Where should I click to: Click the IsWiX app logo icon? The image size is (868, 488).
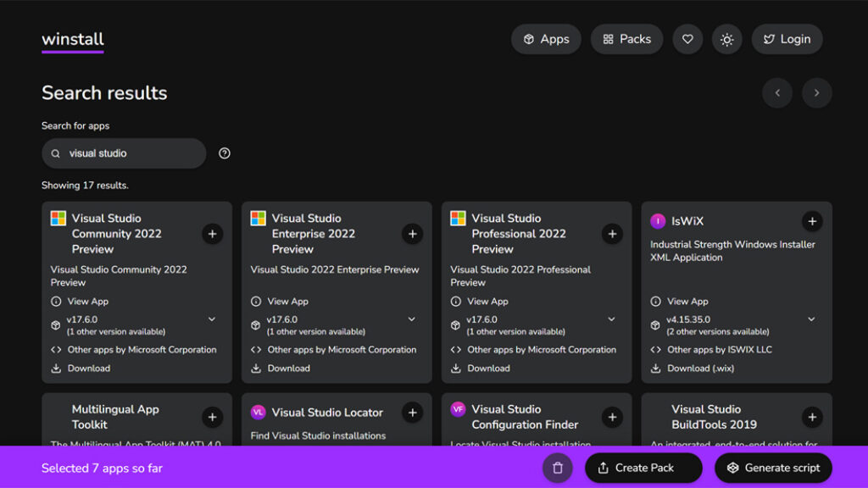659,220
